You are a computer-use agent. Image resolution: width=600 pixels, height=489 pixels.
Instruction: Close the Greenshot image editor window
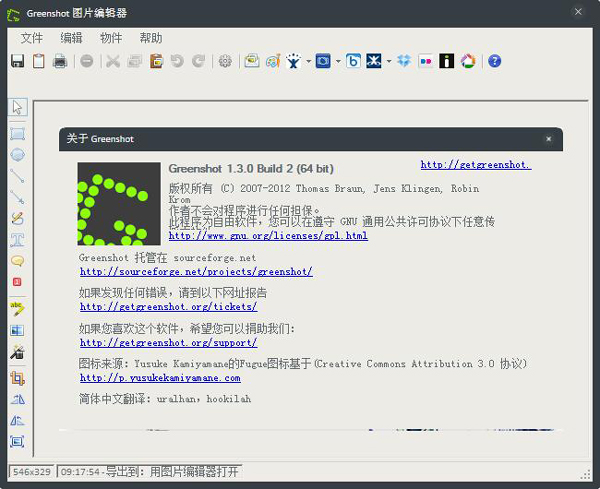click(578, 12)
